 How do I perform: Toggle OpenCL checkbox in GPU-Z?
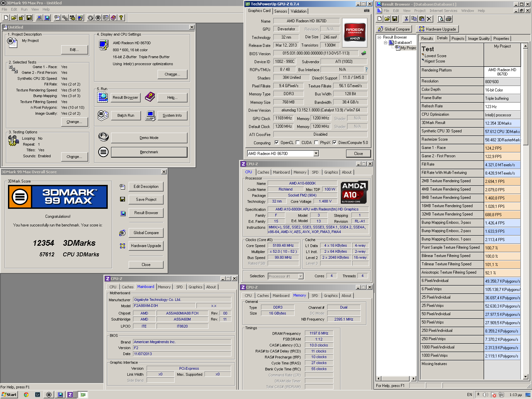pos(277,143)
